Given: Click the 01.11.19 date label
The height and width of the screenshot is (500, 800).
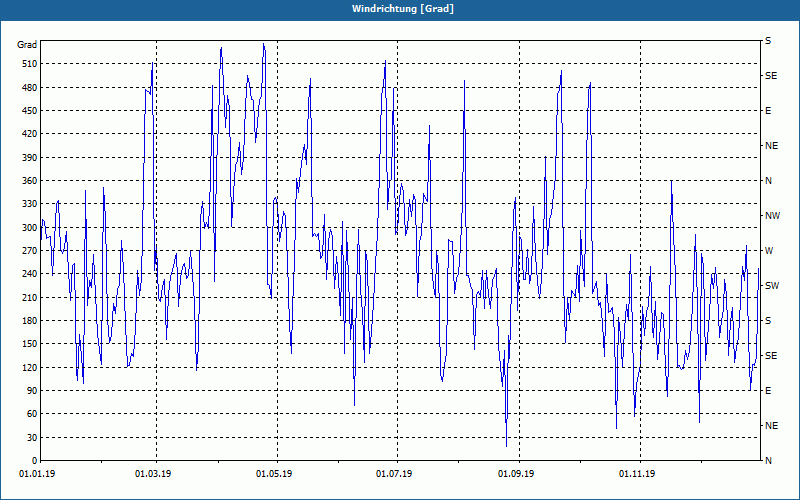Looking at the screenshot, I should [637, 474].
